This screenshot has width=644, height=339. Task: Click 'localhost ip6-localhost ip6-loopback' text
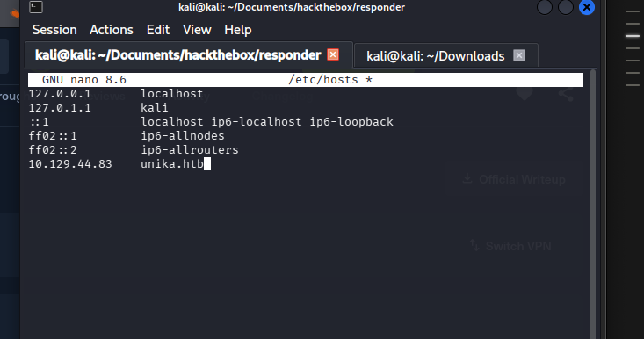click(x=267, y=122)
